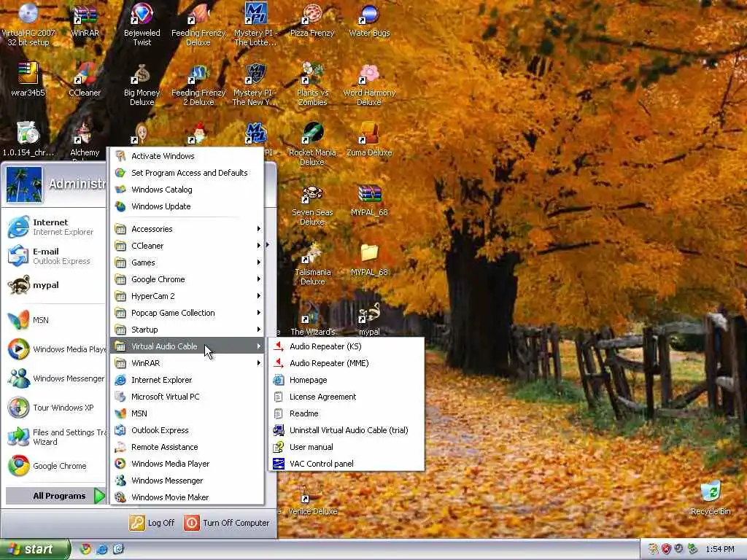Click Activate Windows in programs list
The width and height of the screenshot is (747, 560).
coord(187,156)
